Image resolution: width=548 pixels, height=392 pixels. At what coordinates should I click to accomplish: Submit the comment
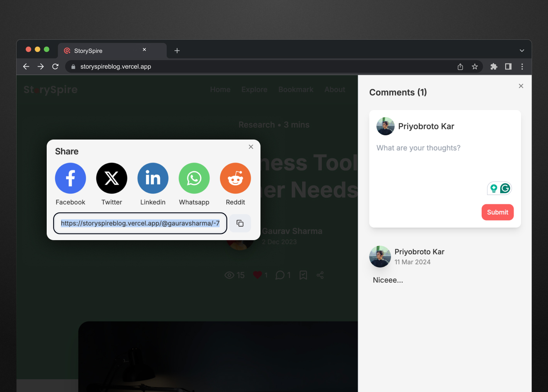click(x=497, y=212)
